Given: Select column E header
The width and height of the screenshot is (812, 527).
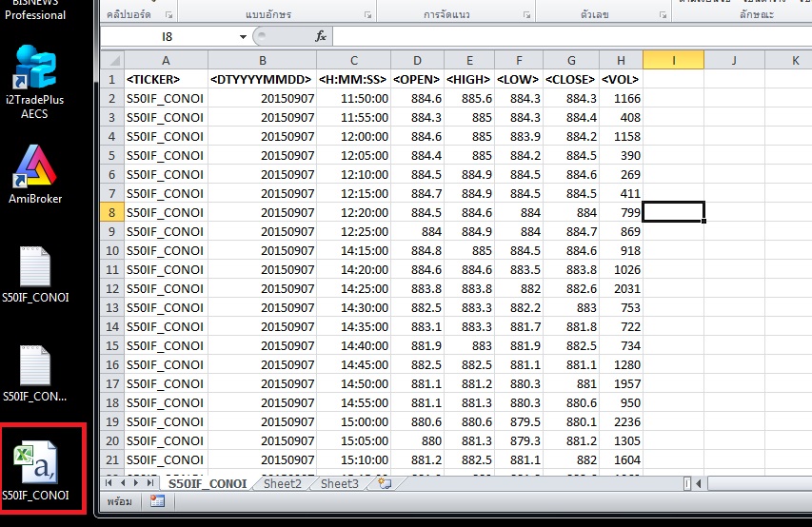Looking at the screenshot, I should click(469, 60).
